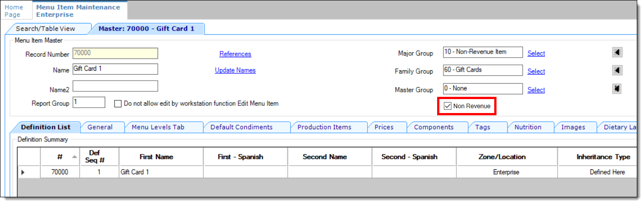Select link for Major Group
Image resolution: width=644 pixels, height=204 pixels.
[x=536, y=53]
